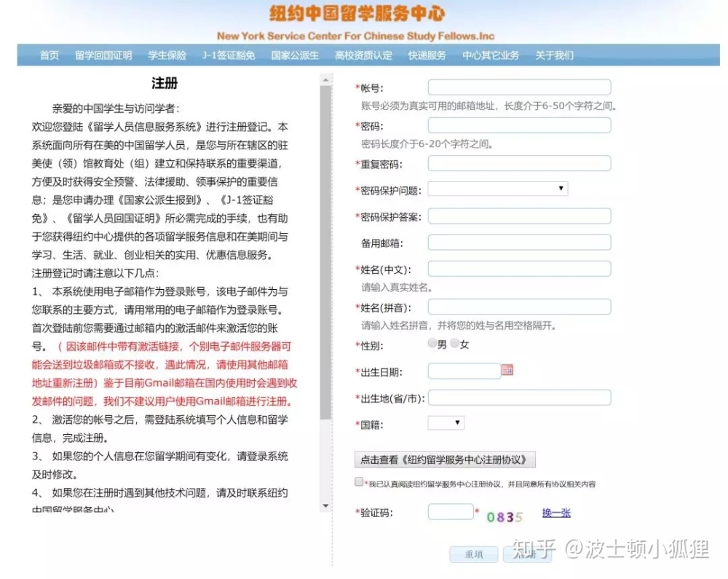Click the 重填 reset button
Viewport: 728px width, 579px height.
[474, 554]
